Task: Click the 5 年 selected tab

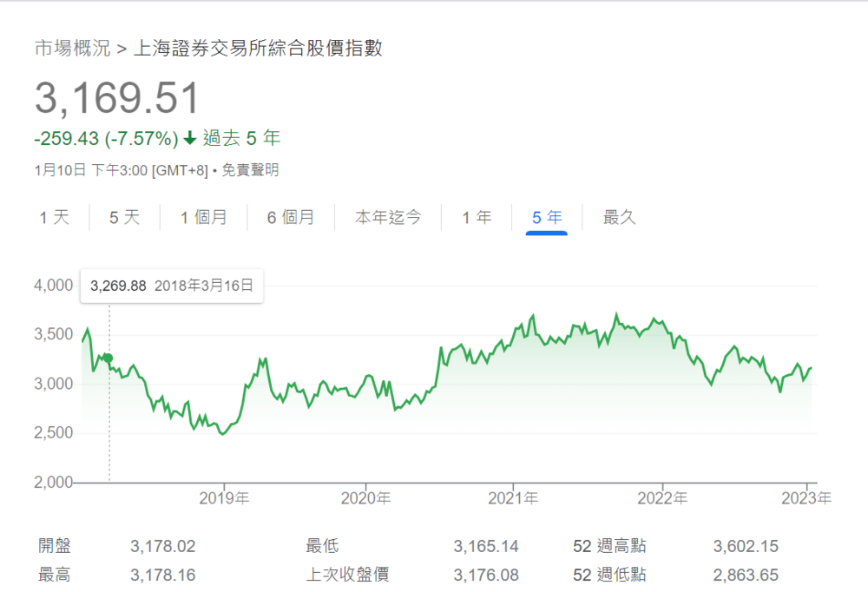Action: tap(547, 217)
